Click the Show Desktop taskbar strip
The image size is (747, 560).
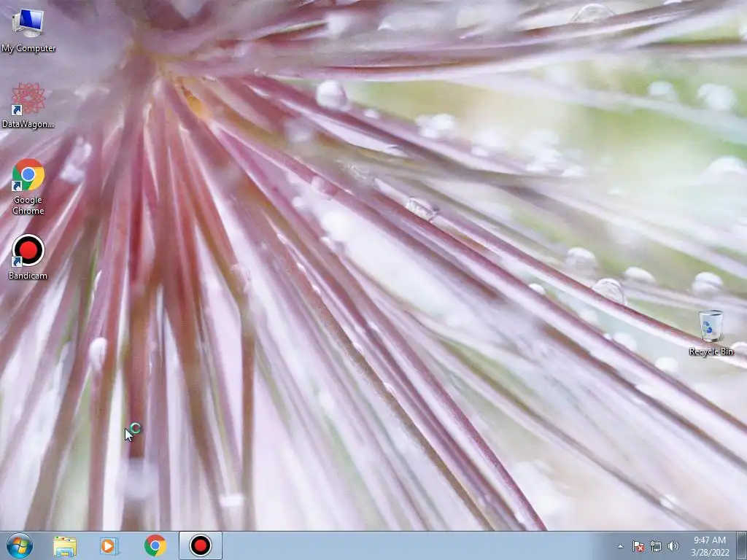point(742,545)
